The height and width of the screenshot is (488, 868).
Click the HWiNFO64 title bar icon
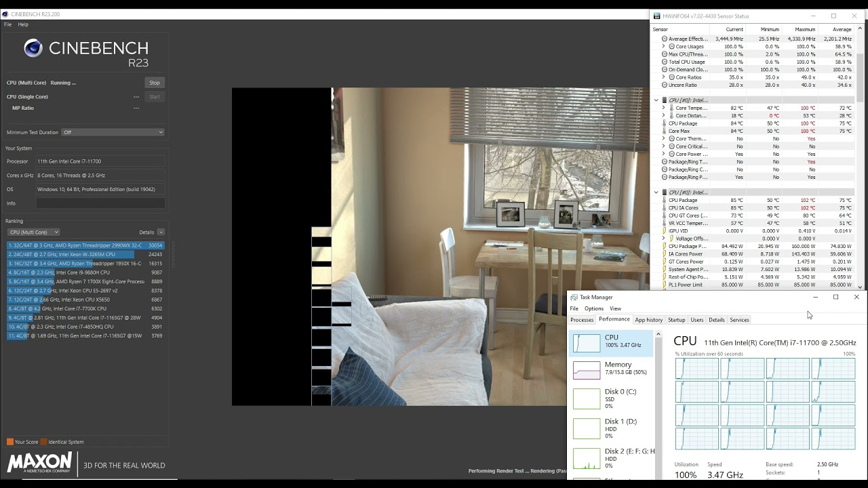(x=656, y=16)
